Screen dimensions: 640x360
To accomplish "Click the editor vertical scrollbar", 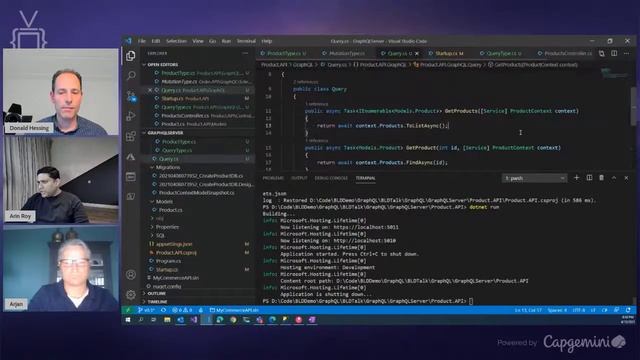I will click(633, 106).
